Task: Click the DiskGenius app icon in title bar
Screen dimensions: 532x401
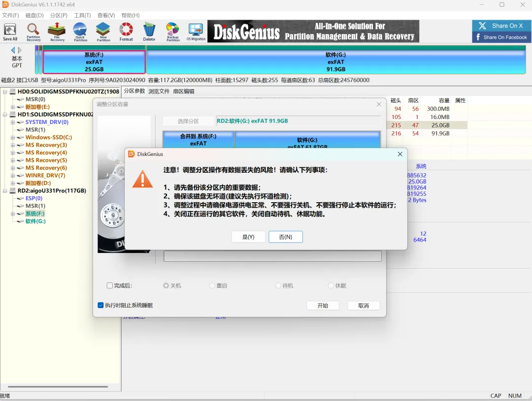Action: pos(5,4)
